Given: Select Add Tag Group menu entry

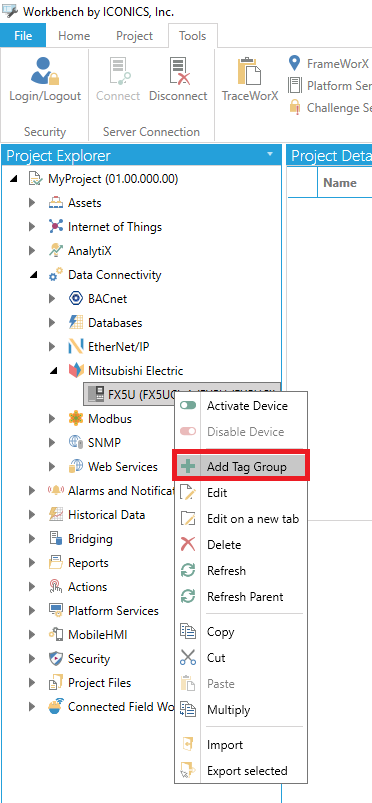Looking at the screenshot, I should tap(241, 467).
